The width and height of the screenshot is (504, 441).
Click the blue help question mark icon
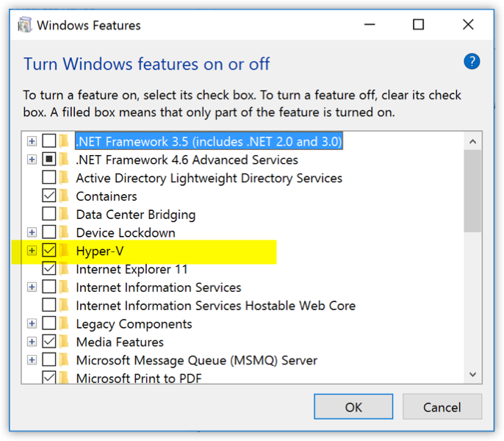click(472, 62)
